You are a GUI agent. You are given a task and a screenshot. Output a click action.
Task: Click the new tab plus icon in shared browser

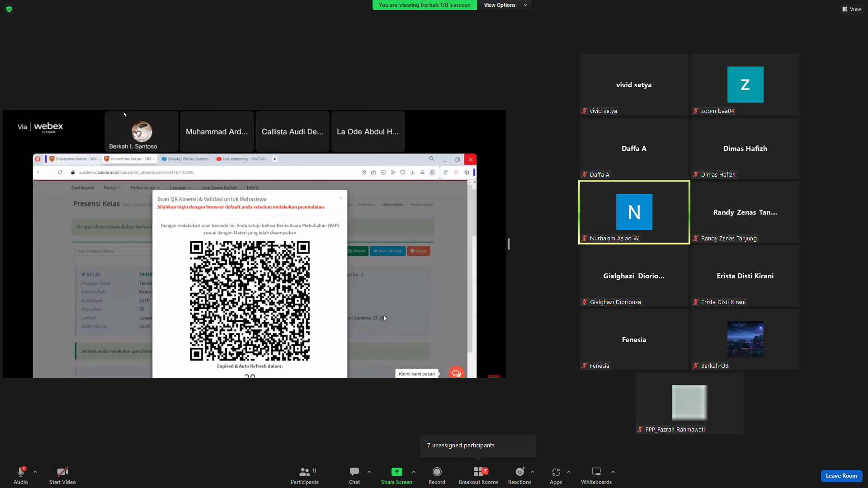point(274,159)
